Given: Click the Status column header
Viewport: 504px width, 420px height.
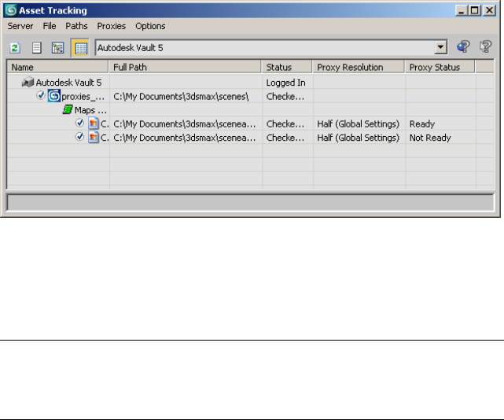Looking at the screenshot, I should pyautogui.click(x=287, y=67).
